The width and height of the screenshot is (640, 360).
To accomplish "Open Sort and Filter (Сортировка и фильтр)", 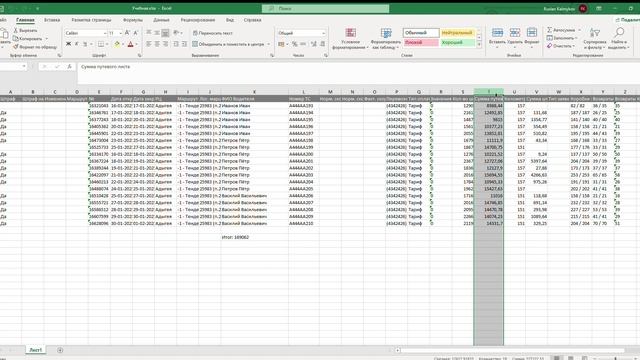I will (595, 39).
